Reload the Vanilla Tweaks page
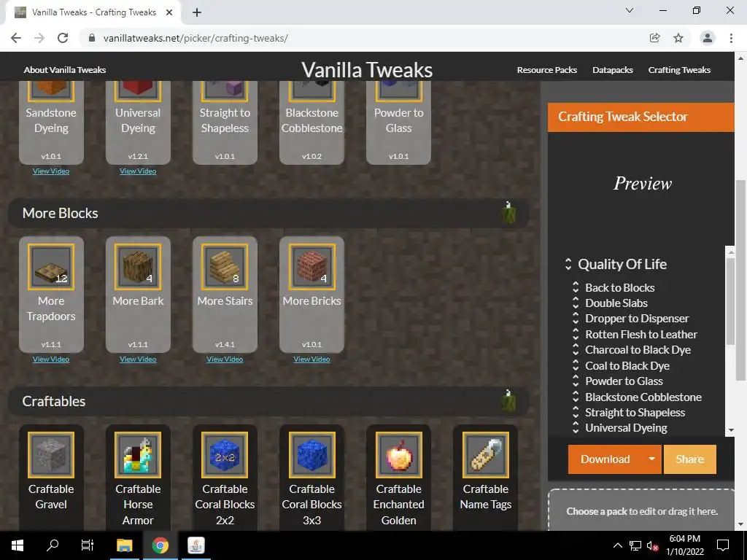Viewport: 747px width, 560px height. [x=63, y=38]
